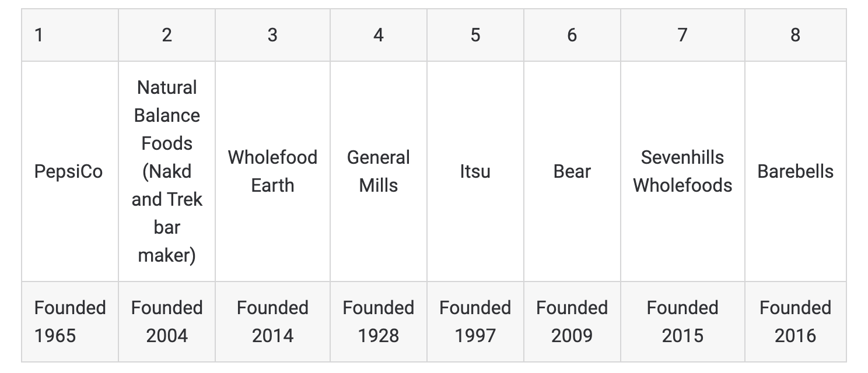Click the Founded 1965 cell

70,322
